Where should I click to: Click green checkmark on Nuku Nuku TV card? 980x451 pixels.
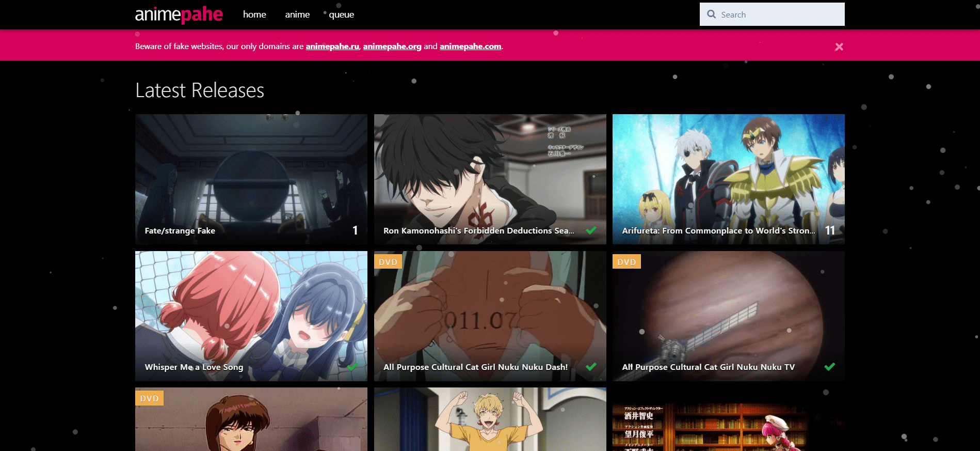pyautogui.click(x=829, y=367)
